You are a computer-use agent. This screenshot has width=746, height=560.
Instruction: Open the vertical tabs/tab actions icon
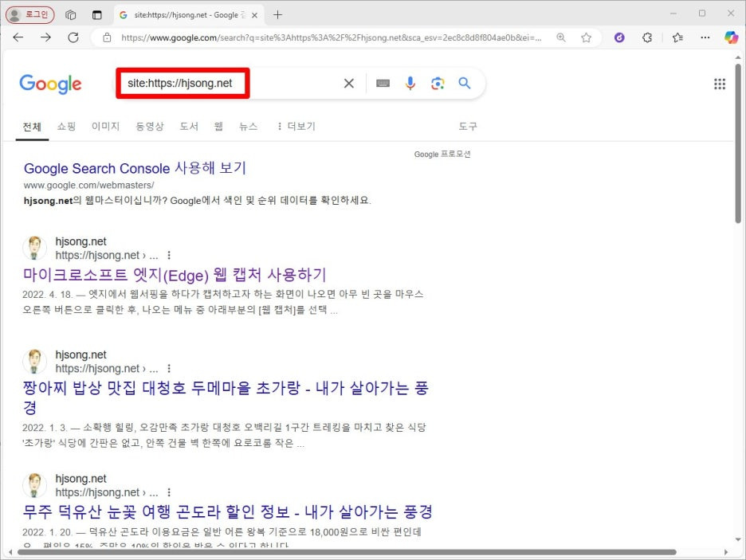pyautogui.click(x=97, y=15)
